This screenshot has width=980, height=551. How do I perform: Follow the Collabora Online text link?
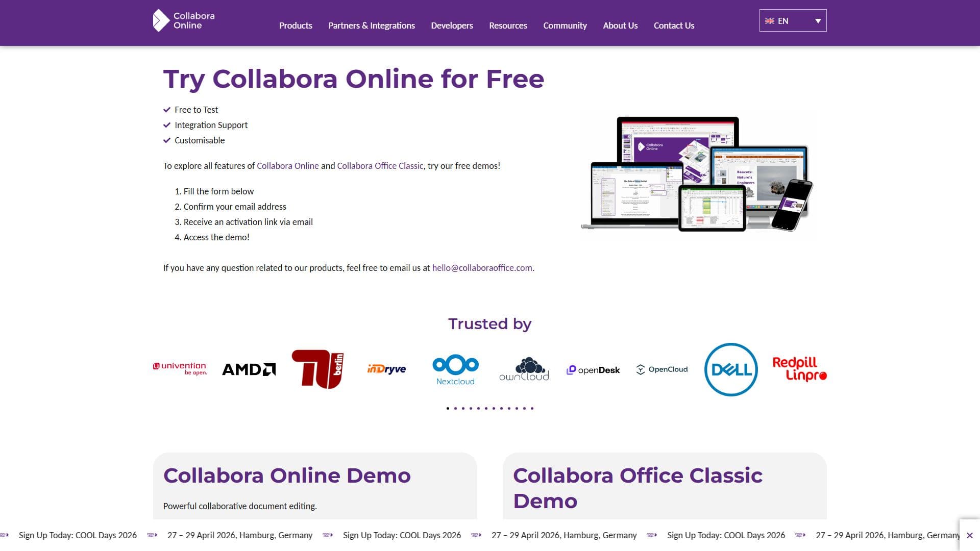(287, 166)
